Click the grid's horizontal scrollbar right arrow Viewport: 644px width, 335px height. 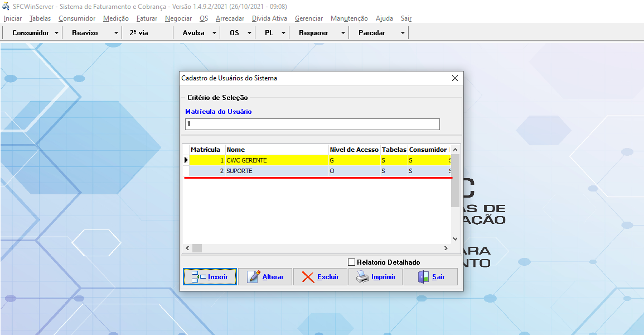(x=446, y=248)
